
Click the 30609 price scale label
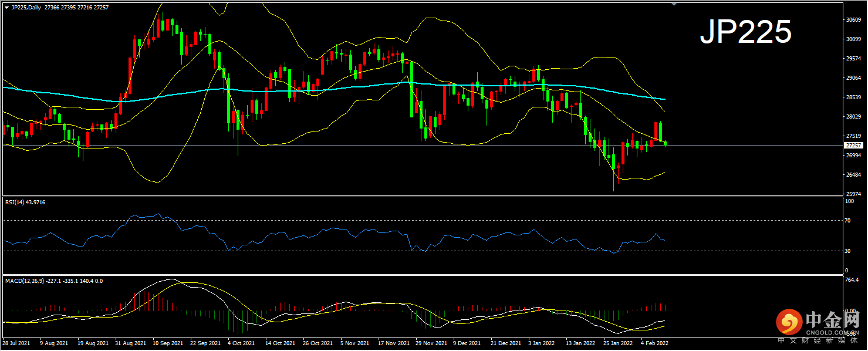853,19
